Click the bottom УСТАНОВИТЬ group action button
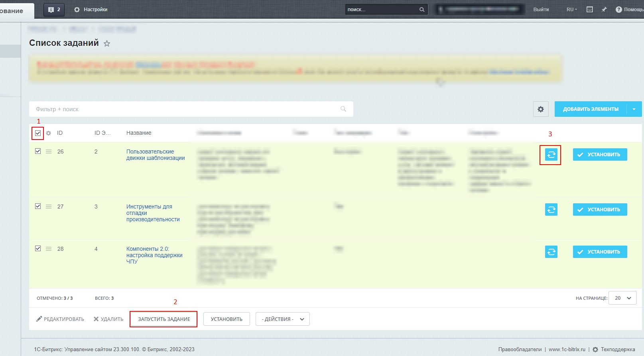 (x=226, y=319)
